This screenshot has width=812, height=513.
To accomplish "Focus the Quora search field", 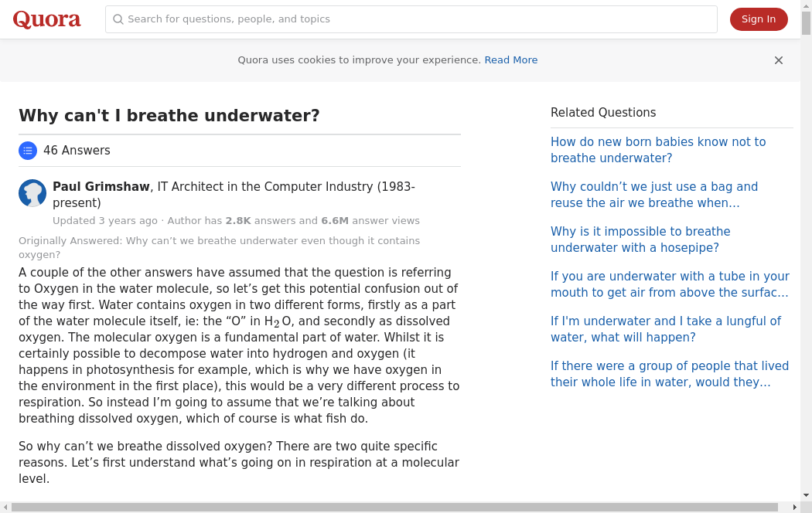I will [x=418, y=19].
